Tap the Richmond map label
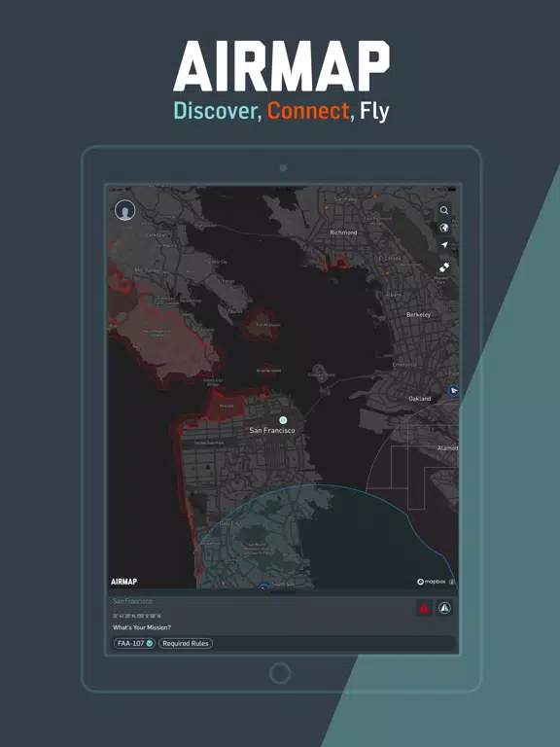This screenshot has height=747, width=560. click(x=343, y=232)
